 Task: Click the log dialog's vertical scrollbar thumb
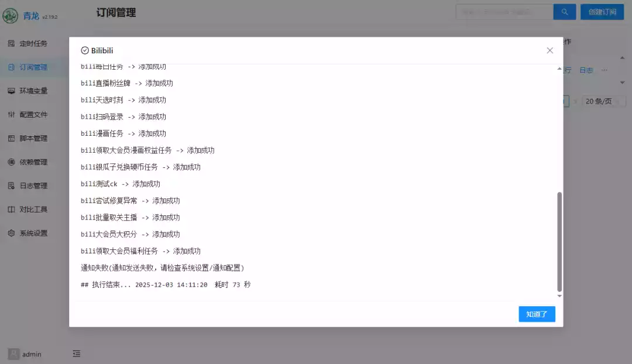pyautogui.click(x=559, y=241)
